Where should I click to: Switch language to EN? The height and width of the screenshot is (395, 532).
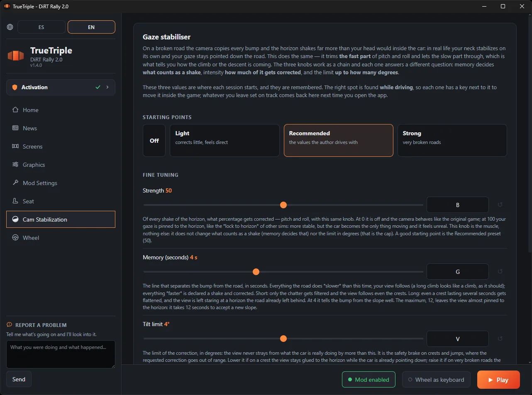pos(91,27)
